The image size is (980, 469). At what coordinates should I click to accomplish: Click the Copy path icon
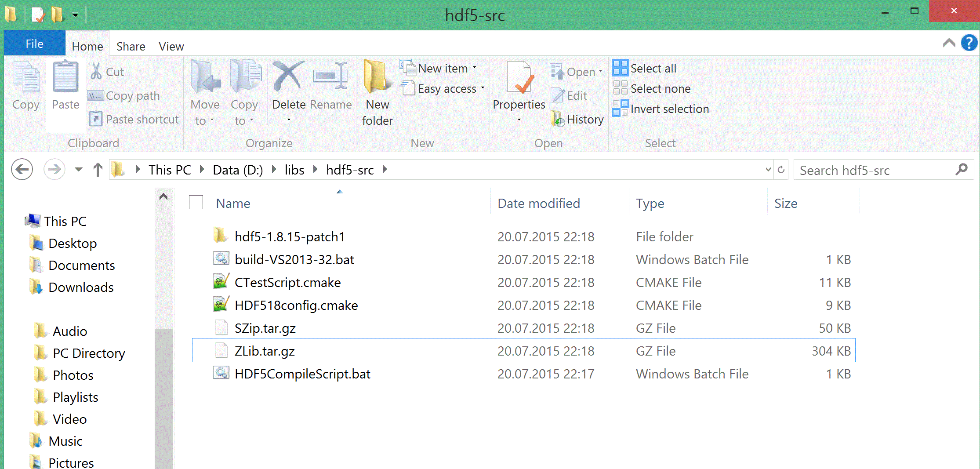point(96,95)
